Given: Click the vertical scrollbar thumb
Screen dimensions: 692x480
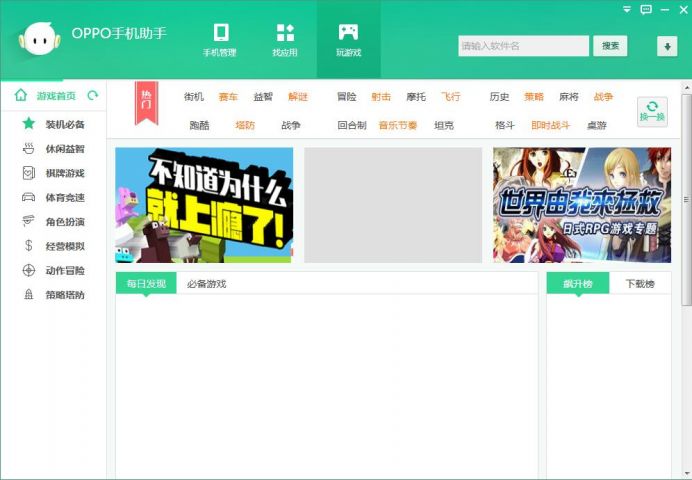Looking at the screenshot, I should 687,199.
